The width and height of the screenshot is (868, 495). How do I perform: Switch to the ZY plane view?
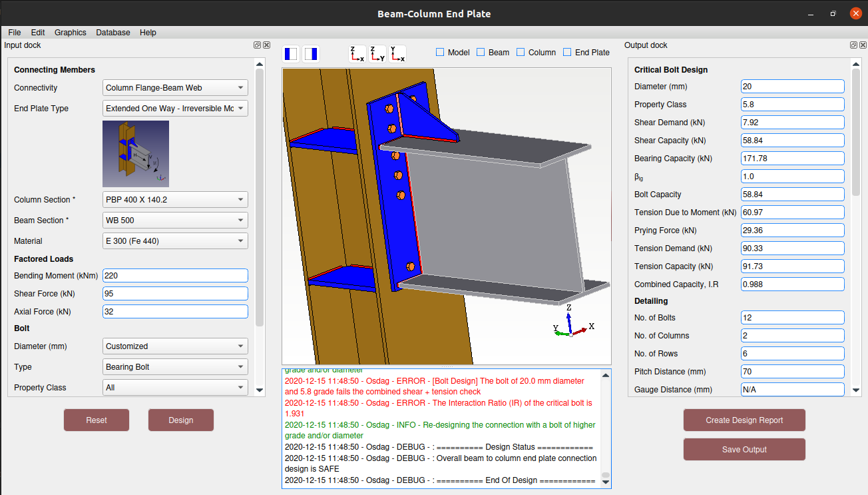[x=377, y=54]
